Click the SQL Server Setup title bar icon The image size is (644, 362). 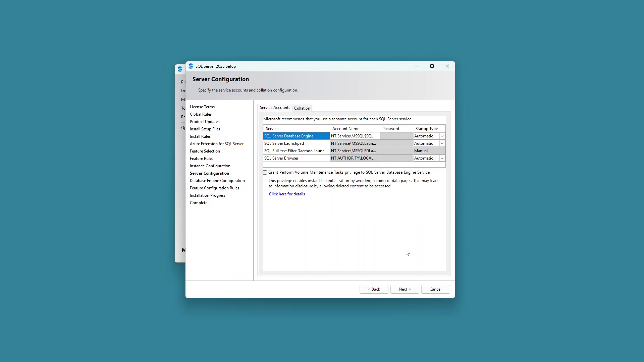click(x=191, y=66)
